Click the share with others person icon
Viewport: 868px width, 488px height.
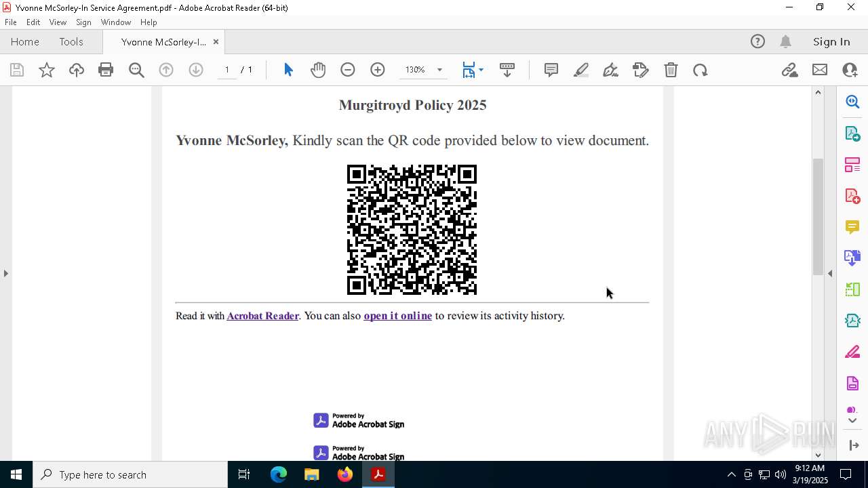click(x=850, y=70)
